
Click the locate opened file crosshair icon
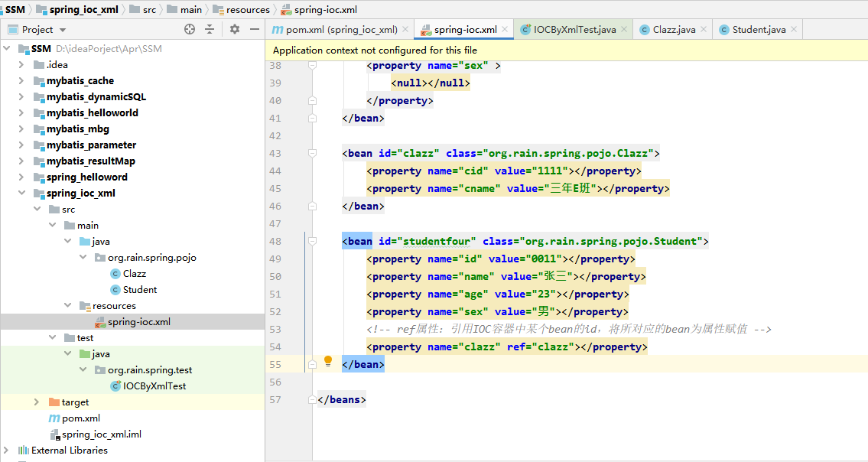(190, 29)
